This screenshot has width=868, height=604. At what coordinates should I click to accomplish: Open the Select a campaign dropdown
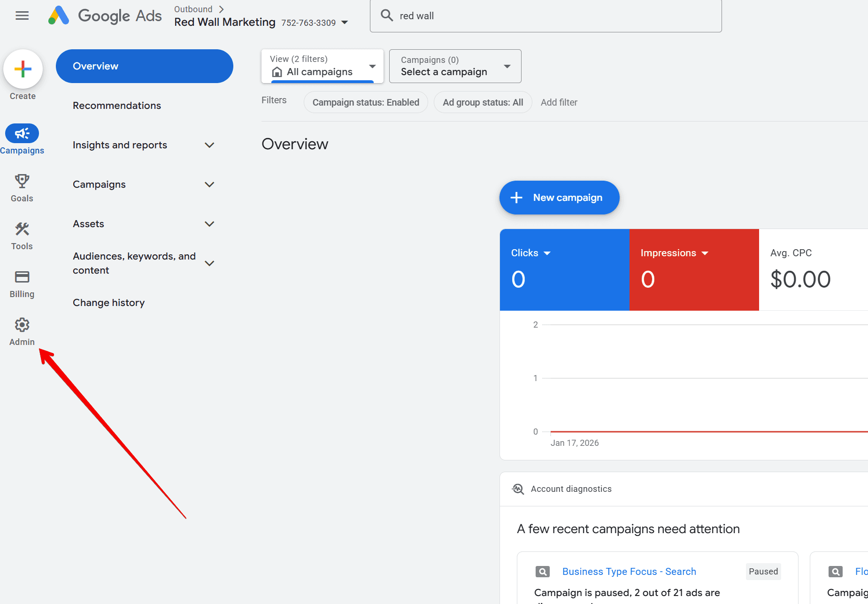point(455,66)
